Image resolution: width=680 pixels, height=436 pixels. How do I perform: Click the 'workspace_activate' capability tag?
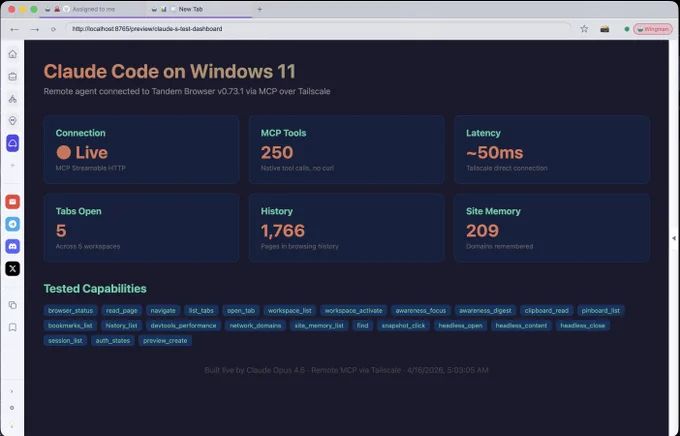click(x=353, y=311)
